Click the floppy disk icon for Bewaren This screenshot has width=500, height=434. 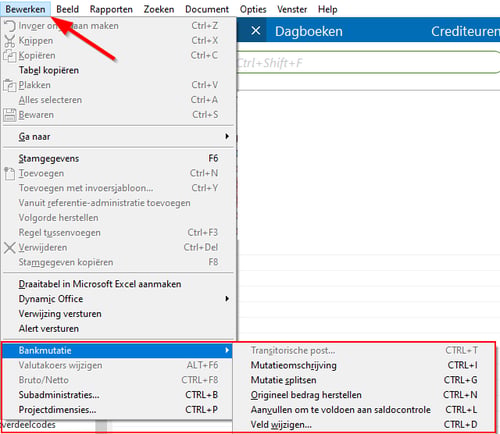point(10,115)
